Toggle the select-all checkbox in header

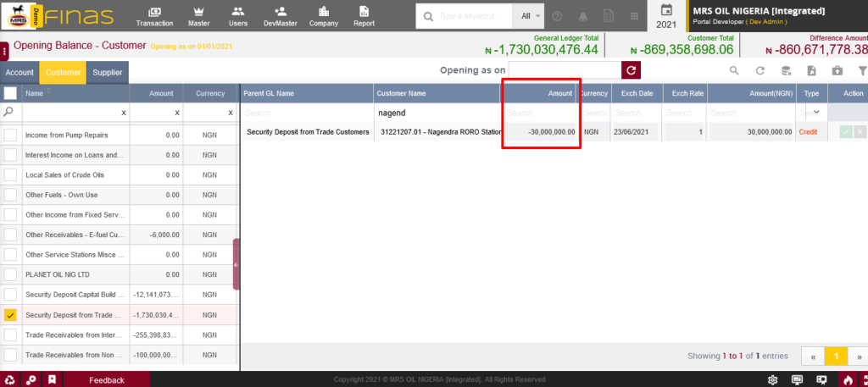[x=10, y=93]
